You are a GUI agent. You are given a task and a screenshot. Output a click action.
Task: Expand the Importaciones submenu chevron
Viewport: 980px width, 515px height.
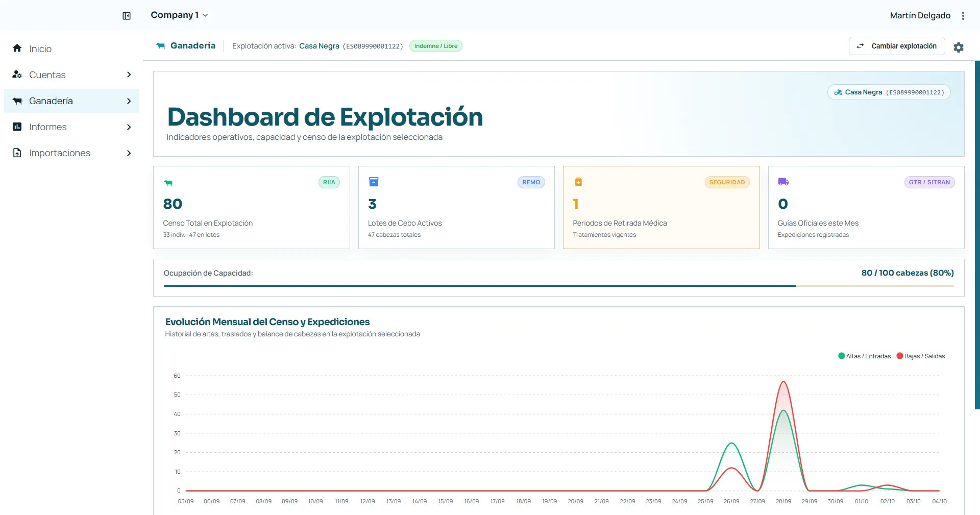129,153
